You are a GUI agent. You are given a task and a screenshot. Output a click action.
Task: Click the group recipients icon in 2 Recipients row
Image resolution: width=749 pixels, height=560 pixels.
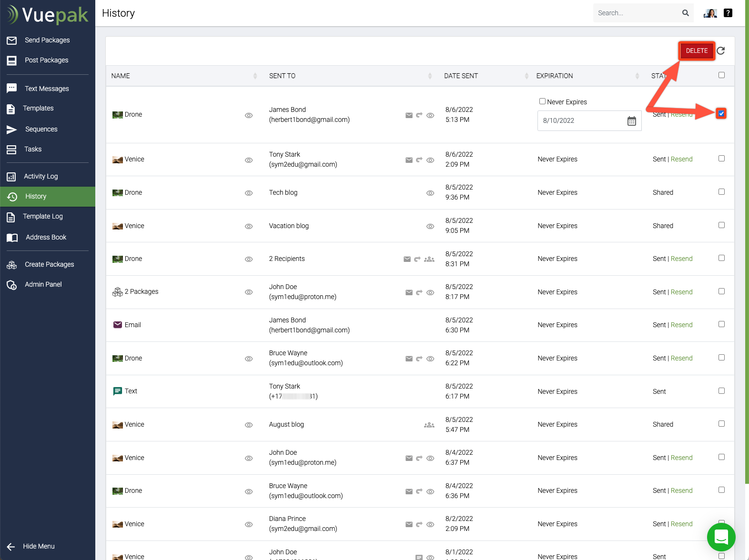(x=429, y=260)
